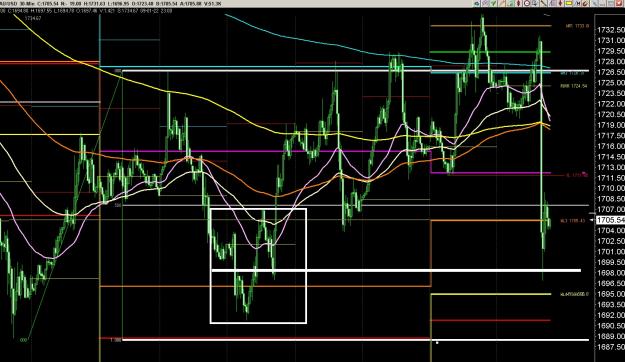Click 1731.00 on the price axis
Image resolution: width=625 pixels, height=362 pixels.
pyautogui.click(x=611, y=40)
